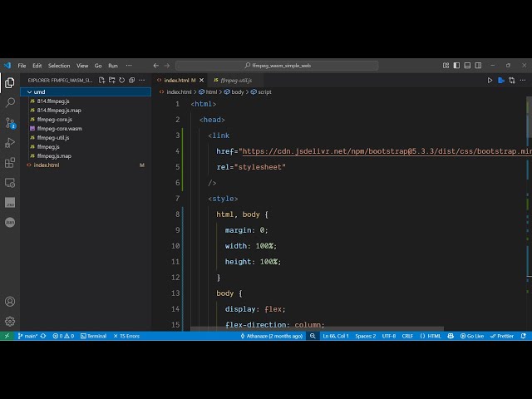Open the File menu
Image resolution: width=532 pixels, height=399 pixels.
[x=22, y=66]
